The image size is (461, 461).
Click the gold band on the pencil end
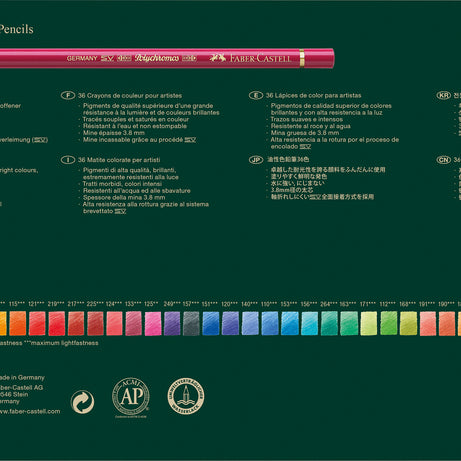click(x=302, y=58)
